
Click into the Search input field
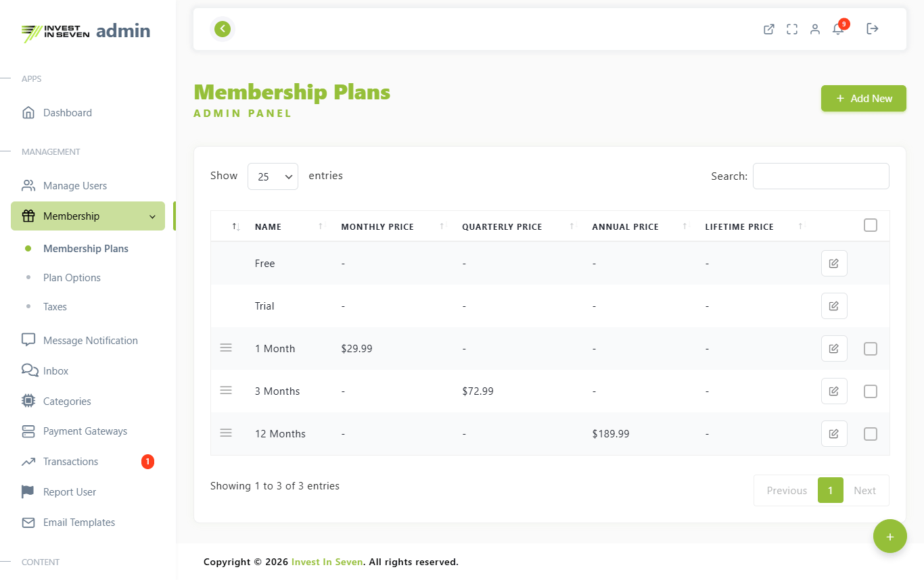click(821, 176)
